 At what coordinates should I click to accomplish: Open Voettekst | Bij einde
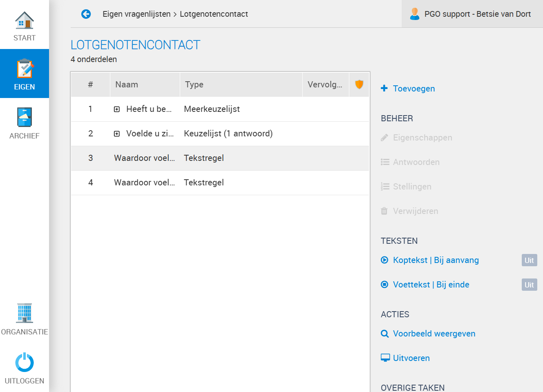click(x=431, y=285)
